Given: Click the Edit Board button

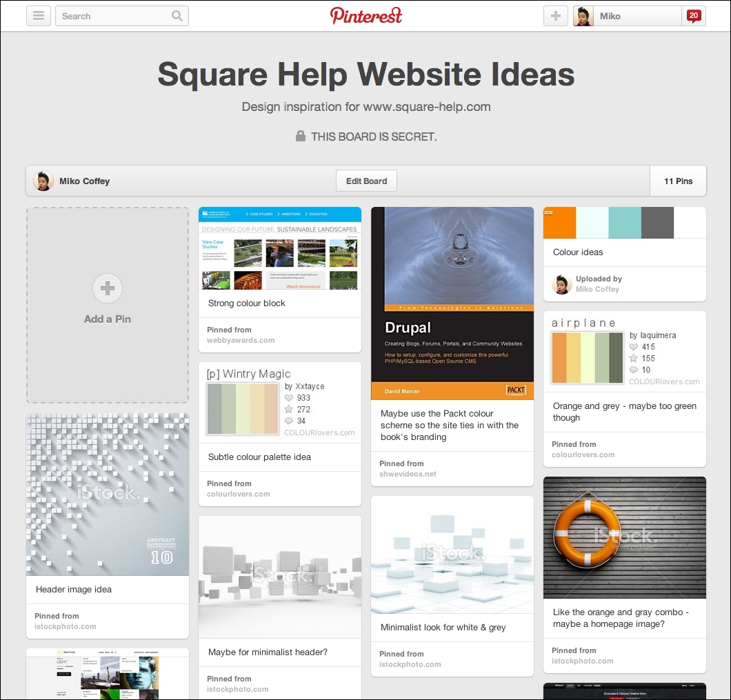Looking at the screenshot, I should tap(366, 181).
